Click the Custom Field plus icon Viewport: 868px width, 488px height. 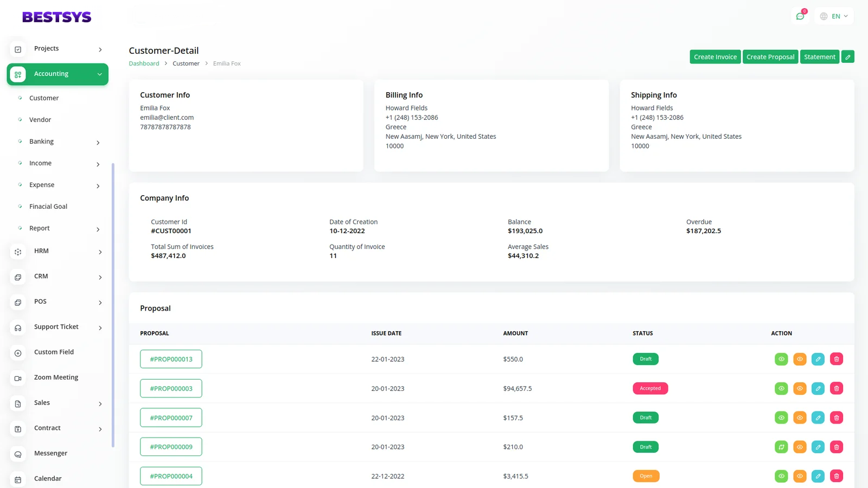(18, 353)
